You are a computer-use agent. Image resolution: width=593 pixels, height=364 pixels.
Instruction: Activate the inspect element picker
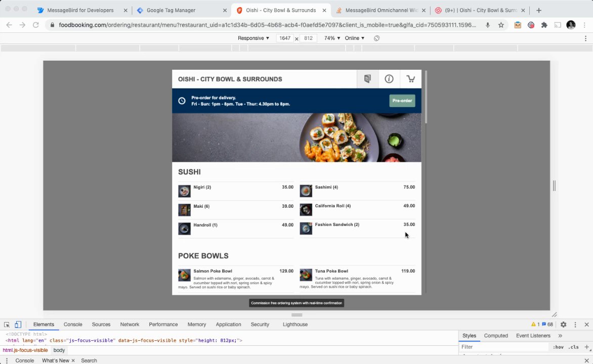[x=7, y=324]
